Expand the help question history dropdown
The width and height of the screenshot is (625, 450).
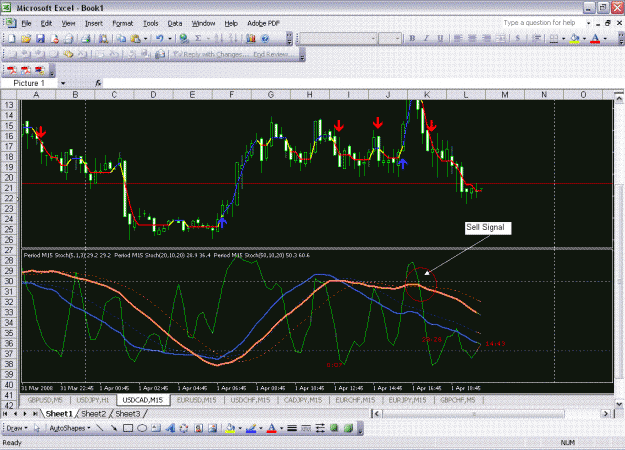[x=588, y=23]
